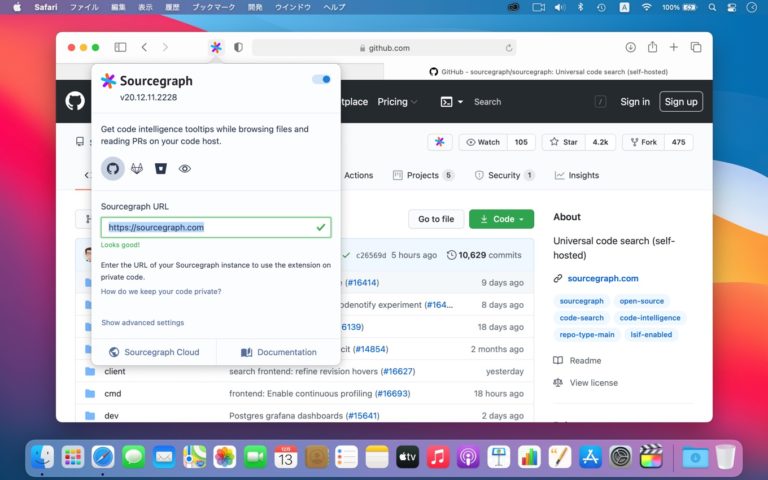Select the Phabricator eye icon
This screenshot has width=768, height=480.
(x=185, y=168)
